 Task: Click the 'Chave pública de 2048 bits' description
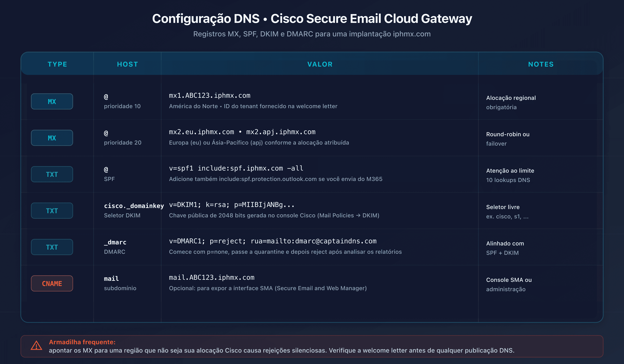coord(274,215)
